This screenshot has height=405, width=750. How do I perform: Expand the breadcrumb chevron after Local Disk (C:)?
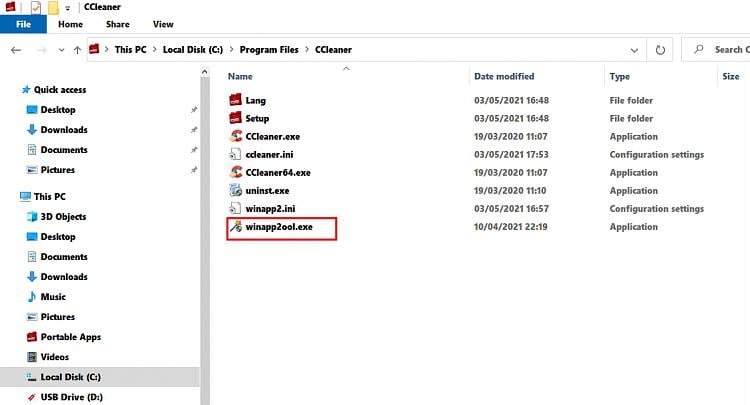(x=232, y=50)
